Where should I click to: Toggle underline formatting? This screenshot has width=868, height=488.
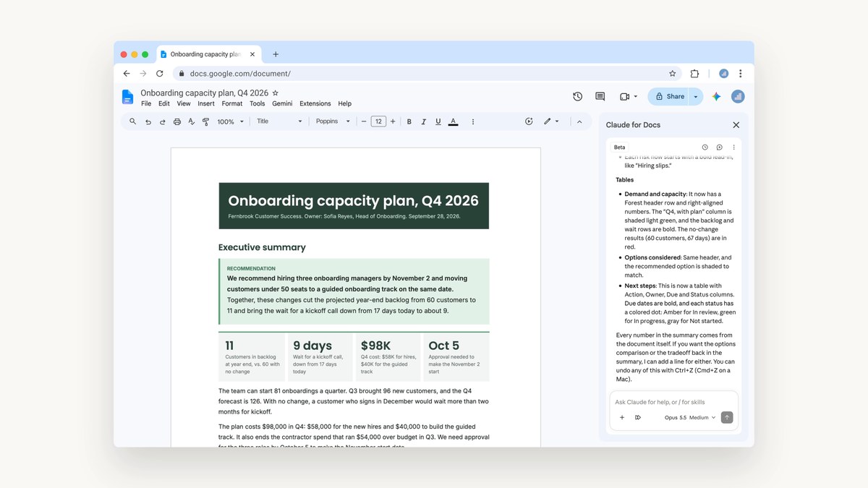coord(438,121)
